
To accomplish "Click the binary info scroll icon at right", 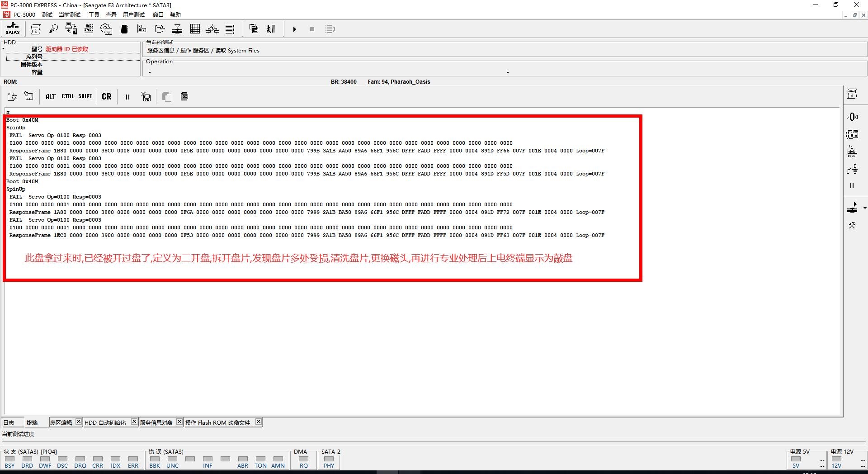I will pyautogui.click(x=852, y=94).
